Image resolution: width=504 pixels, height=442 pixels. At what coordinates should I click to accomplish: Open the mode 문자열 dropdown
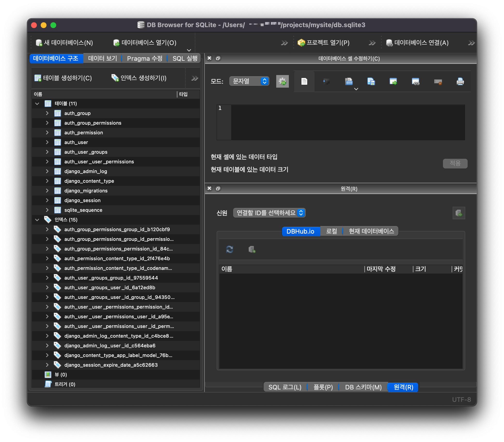249,81
